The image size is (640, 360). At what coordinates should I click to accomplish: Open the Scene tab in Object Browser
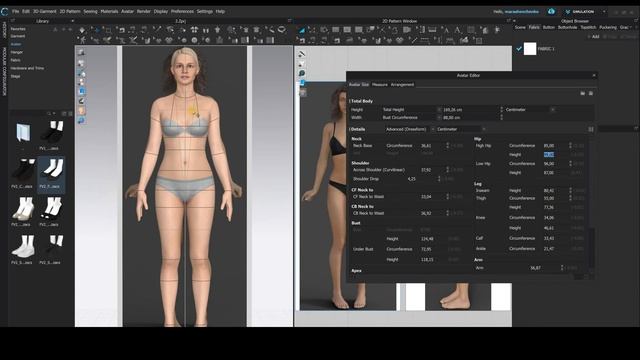click(520, 27)
